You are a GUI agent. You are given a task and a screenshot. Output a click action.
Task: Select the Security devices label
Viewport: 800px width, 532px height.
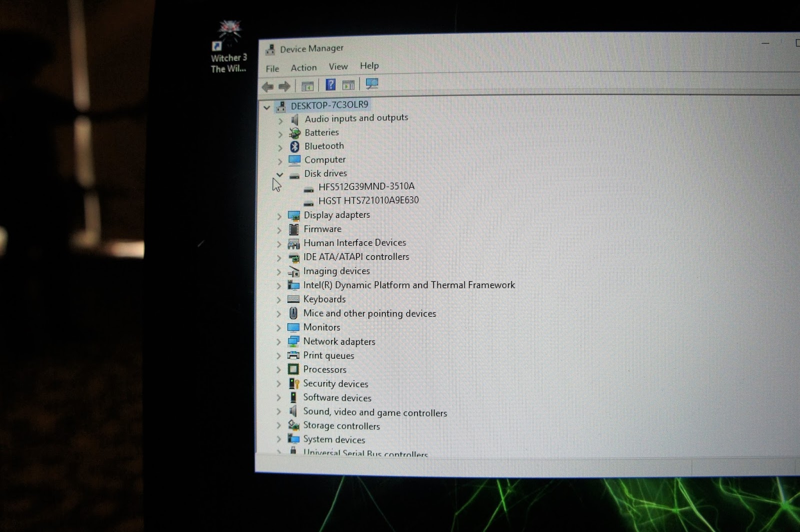click(x=335, y=384)
